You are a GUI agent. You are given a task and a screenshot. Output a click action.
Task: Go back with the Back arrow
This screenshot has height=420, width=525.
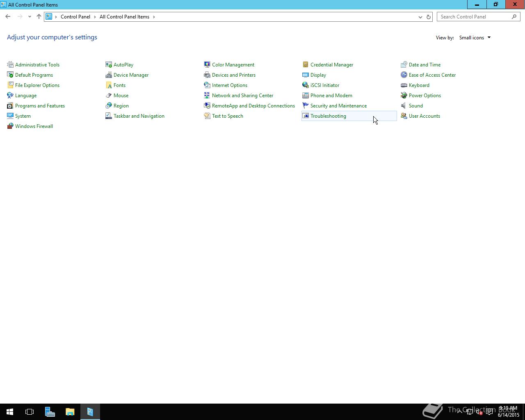click(8, 17)
